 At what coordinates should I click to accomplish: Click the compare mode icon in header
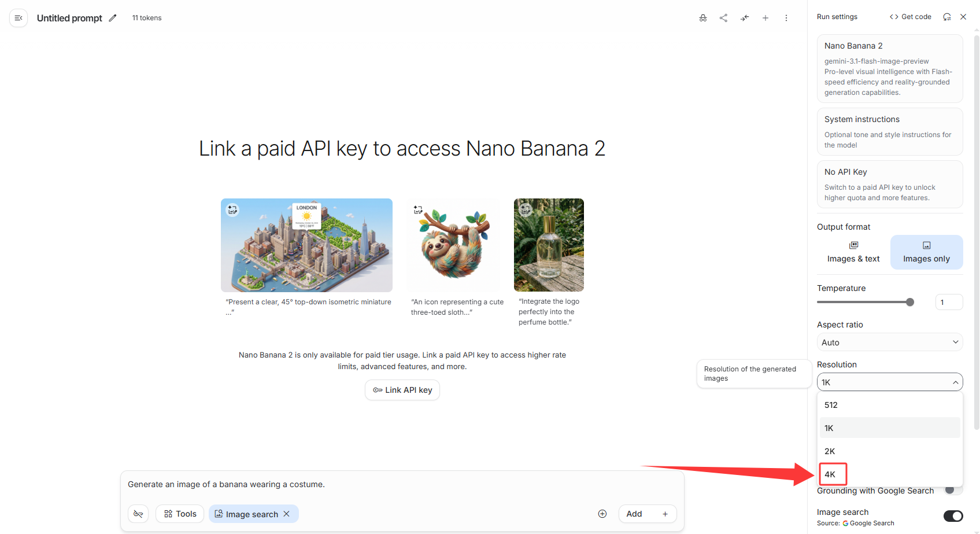(x=745, y=18)
